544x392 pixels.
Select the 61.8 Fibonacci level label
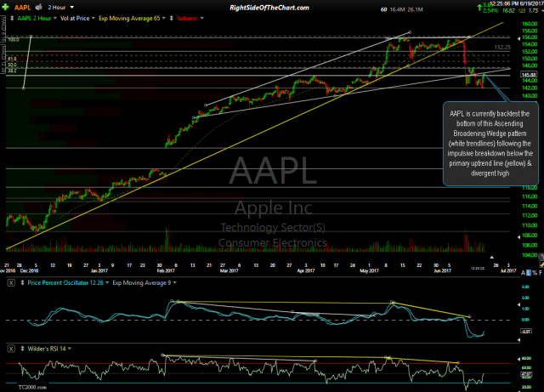coord(13,59)
